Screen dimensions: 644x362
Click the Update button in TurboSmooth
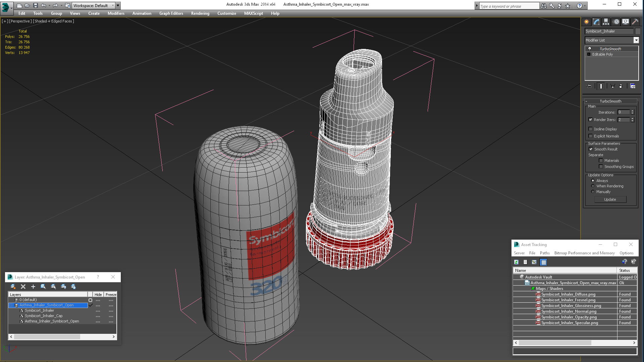click(x=610, y=199)
